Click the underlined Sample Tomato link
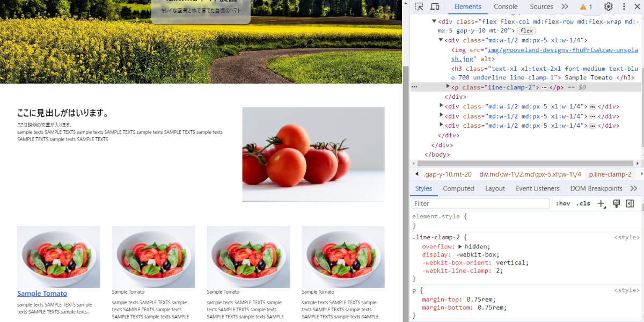This screenshot has height=322, width=644. click(x=42, y=294)
